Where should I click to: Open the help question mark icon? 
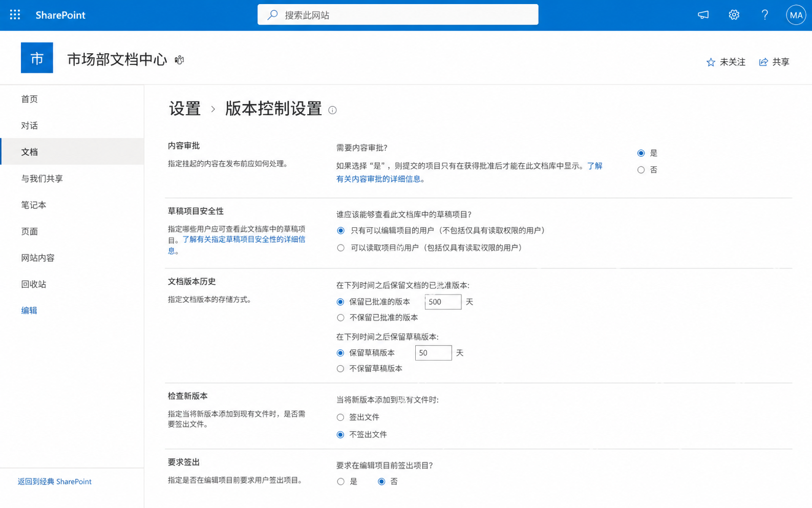[x=764, y=15]
